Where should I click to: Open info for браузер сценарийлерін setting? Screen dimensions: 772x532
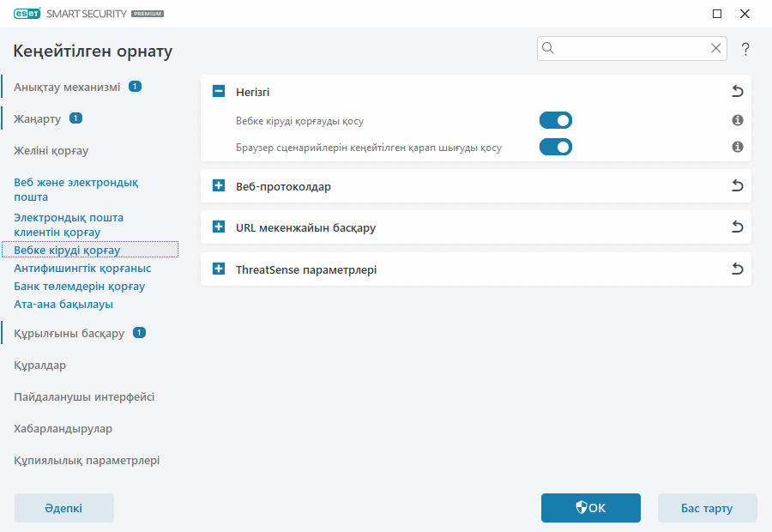[737, 147]
